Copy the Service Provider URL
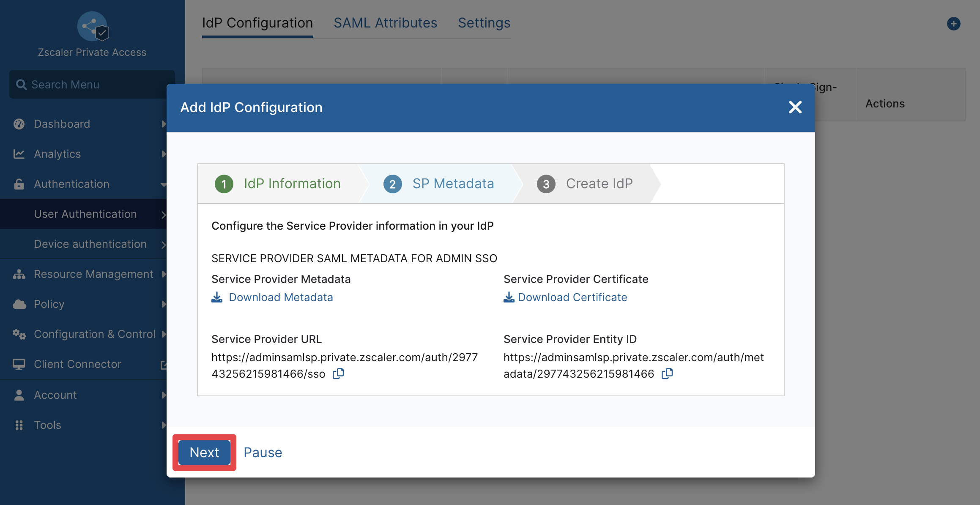Screen dimensions: 980x505 (x=338, y=374)
